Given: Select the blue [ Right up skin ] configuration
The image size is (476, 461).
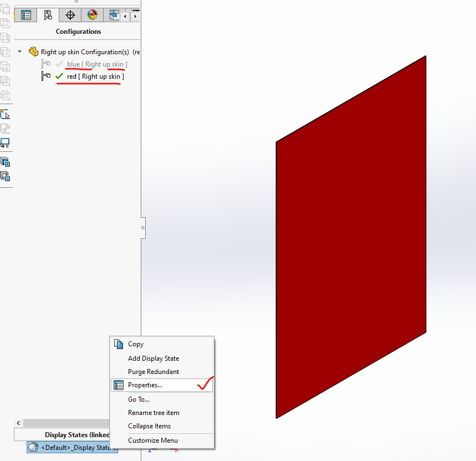Looking at the screenshot, I should click(x=97, y=64).
